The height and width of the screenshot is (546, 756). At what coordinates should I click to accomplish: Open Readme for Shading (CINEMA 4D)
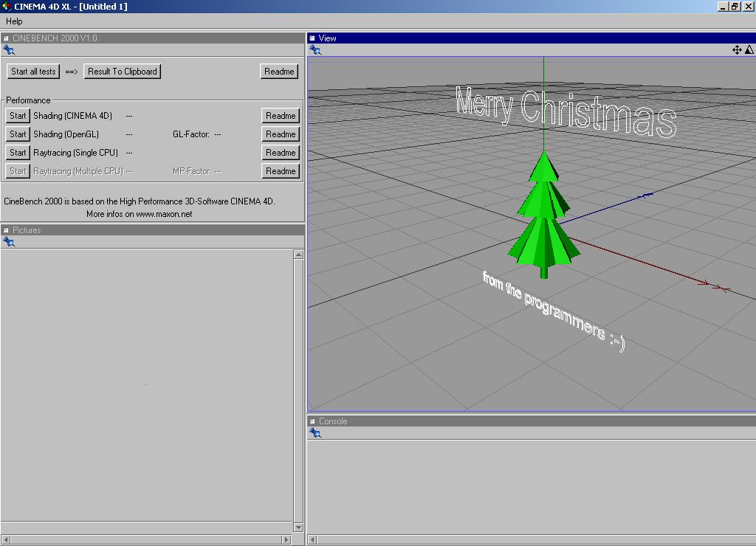point(281,116)
